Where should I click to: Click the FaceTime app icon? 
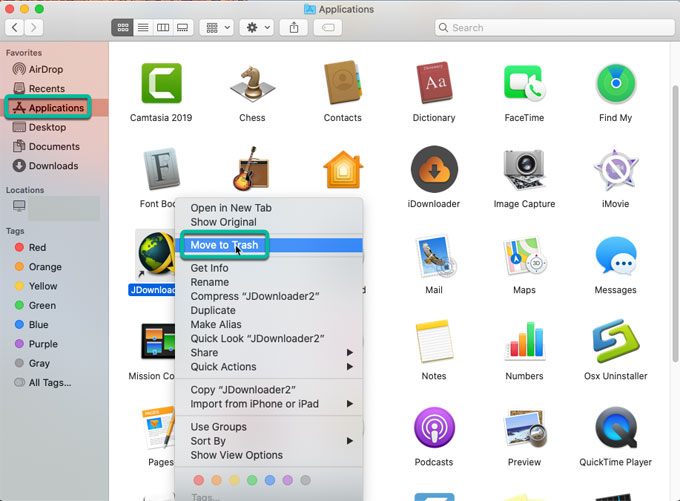click(x=523, y=84)
